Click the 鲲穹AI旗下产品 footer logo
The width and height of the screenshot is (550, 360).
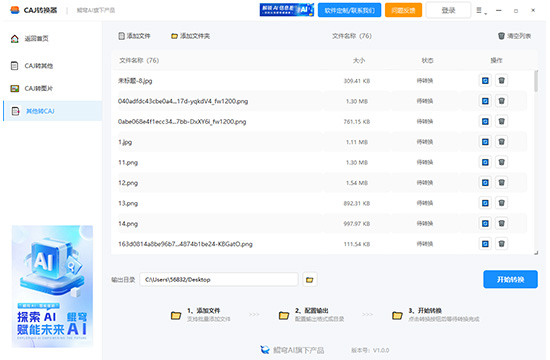(x=292, y=350)
